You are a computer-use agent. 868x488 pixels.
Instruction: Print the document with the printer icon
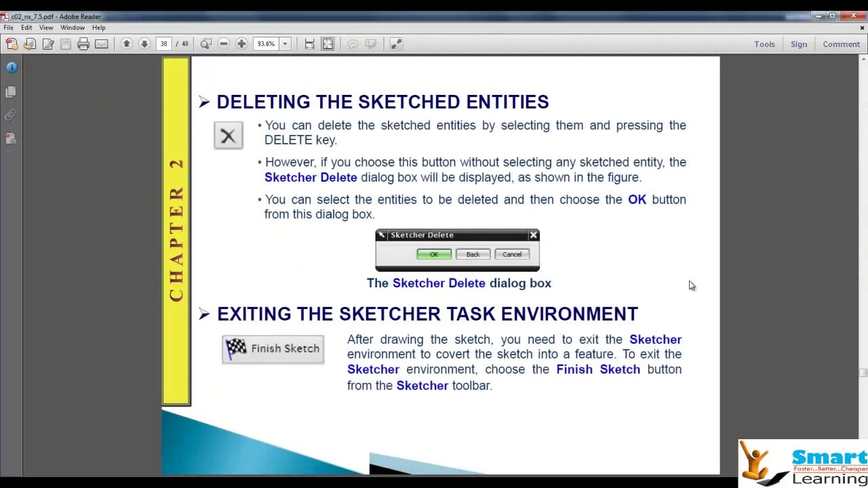[83, 44]
